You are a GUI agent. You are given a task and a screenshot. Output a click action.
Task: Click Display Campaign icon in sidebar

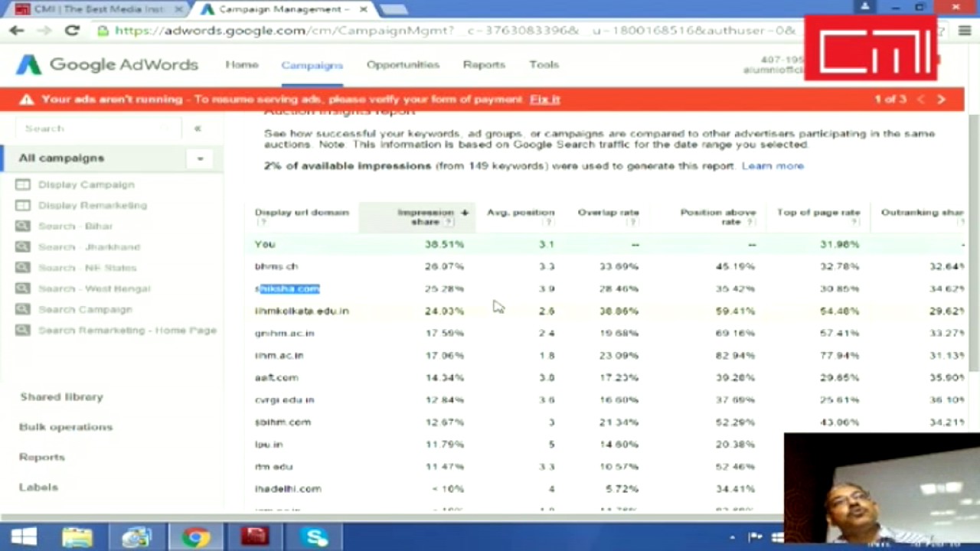[23, 184]
